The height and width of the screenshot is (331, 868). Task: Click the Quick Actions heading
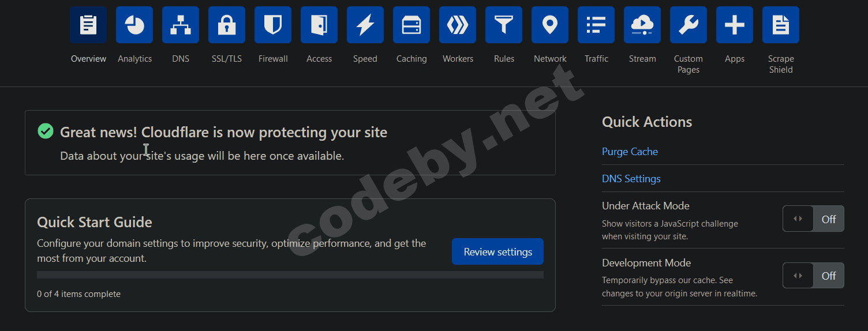click(647, 122)
